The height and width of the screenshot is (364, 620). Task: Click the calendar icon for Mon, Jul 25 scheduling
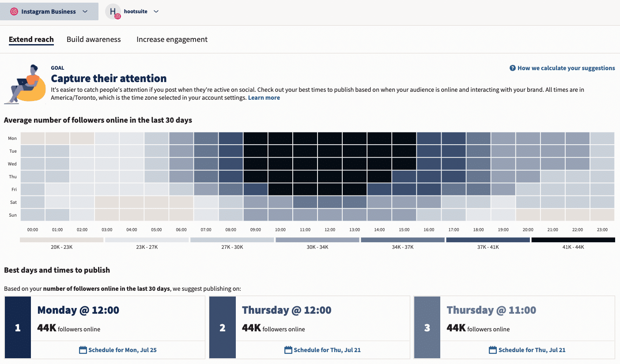(x=83, y=349)
